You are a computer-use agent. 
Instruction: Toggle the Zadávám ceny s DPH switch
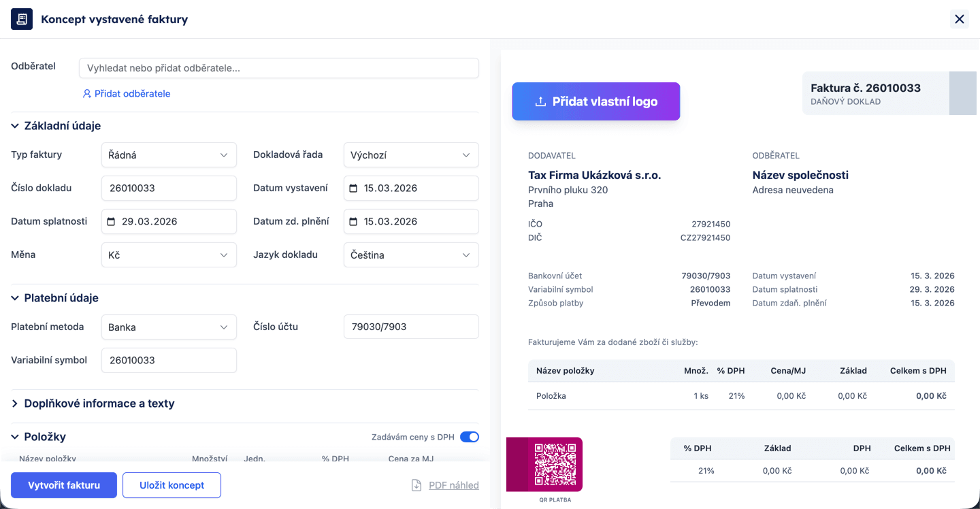[x=469, y=437]
